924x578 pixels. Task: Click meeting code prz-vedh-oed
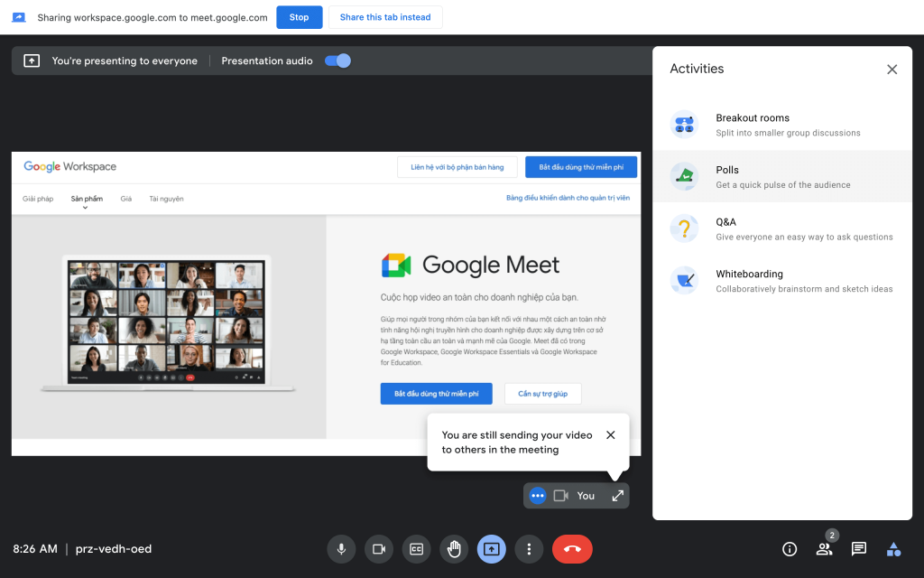point(114,549)
